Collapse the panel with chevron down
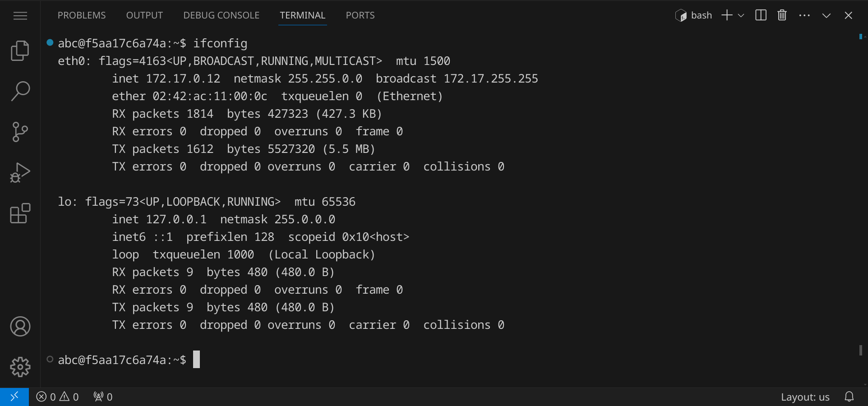Viewport: 868px width, 406px height. click(x=826, y=15)
